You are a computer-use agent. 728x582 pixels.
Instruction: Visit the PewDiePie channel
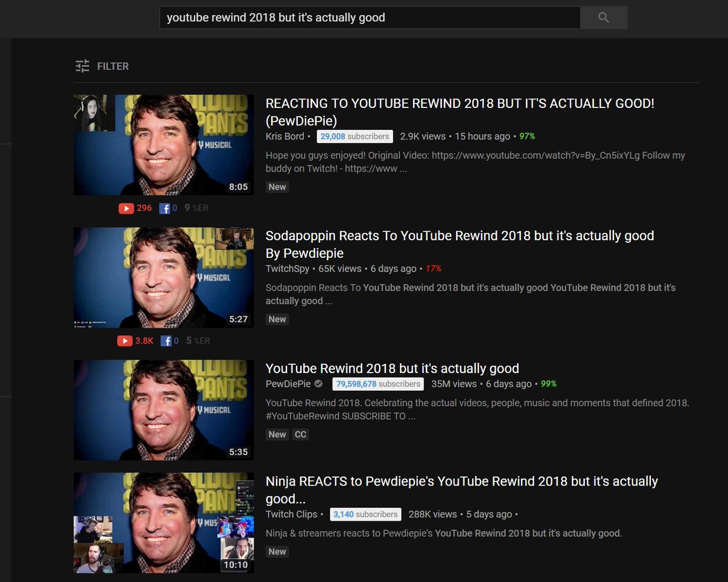click(x=288, y=384)
